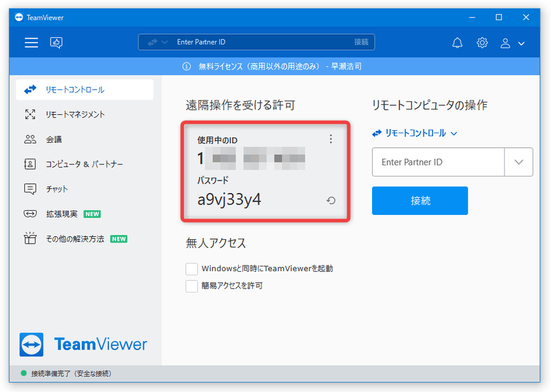Open the hamburger main menu
The height and width of the screenshot is (392, 551).
pyautogui.click(x=31, y=43)
